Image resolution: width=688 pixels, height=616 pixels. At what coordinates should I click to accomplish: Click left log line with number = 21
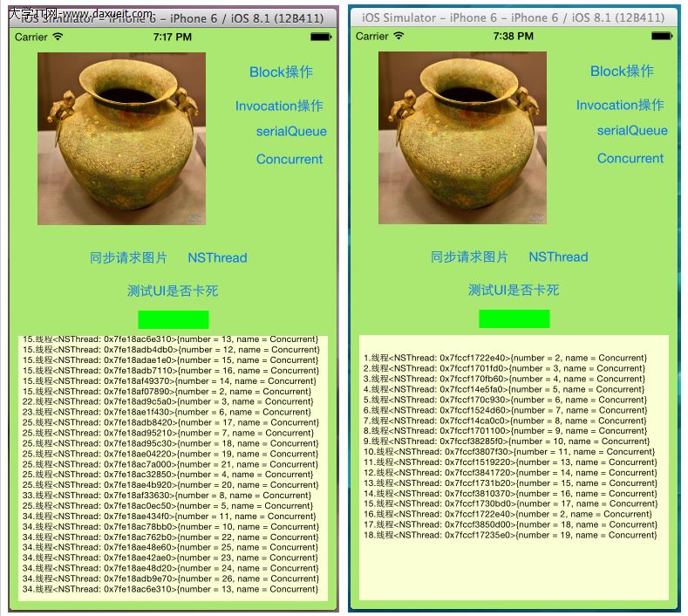170,464
